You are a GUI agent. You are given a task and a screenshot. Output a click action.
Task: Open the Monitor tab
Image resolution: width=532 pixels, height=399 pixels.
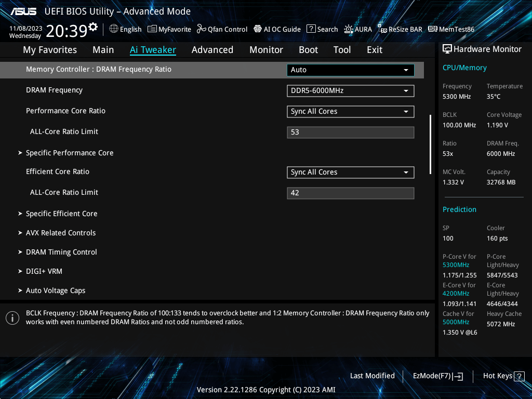click(267, 50)
